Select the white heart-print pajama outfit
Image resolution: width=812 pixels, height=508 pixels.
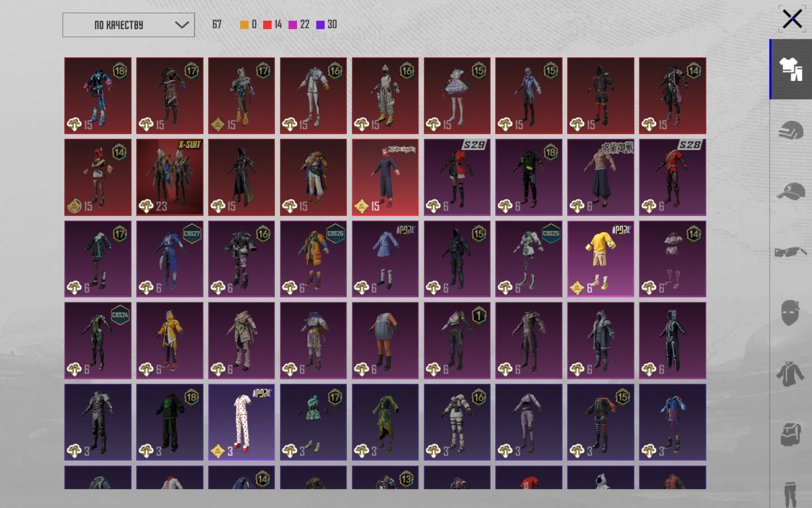pyautogui.click(x=241, y=422)
